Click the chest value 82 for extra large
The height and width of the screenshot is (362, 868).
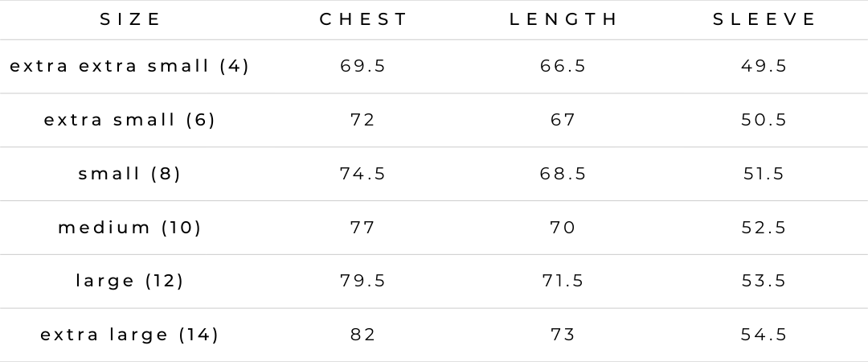[x=363, y=335]
